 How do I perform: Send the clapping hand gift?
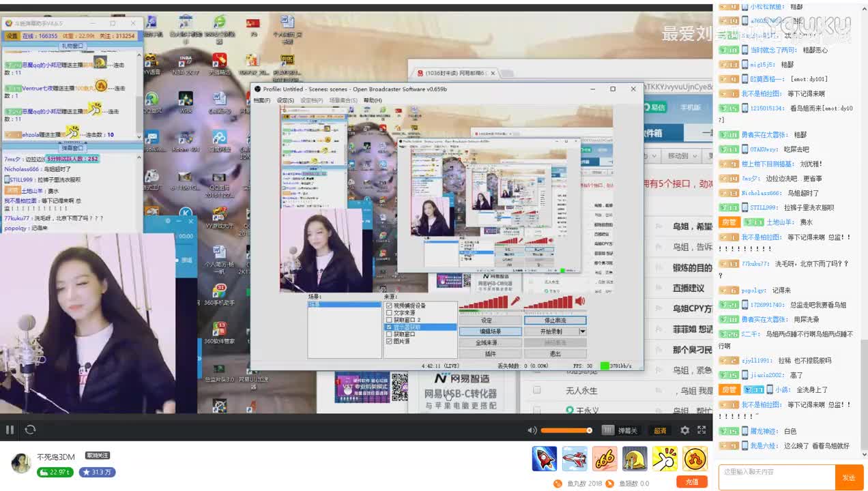point(665,459)
